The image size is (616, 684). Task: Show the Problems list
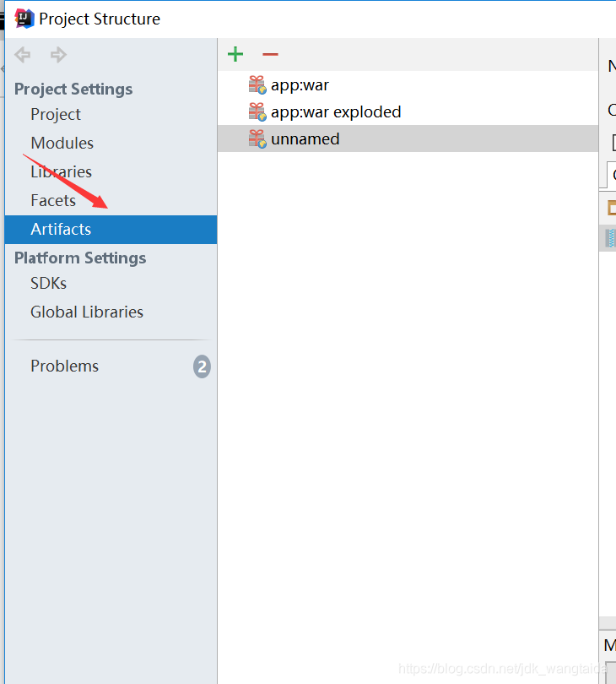click(64, 366)
